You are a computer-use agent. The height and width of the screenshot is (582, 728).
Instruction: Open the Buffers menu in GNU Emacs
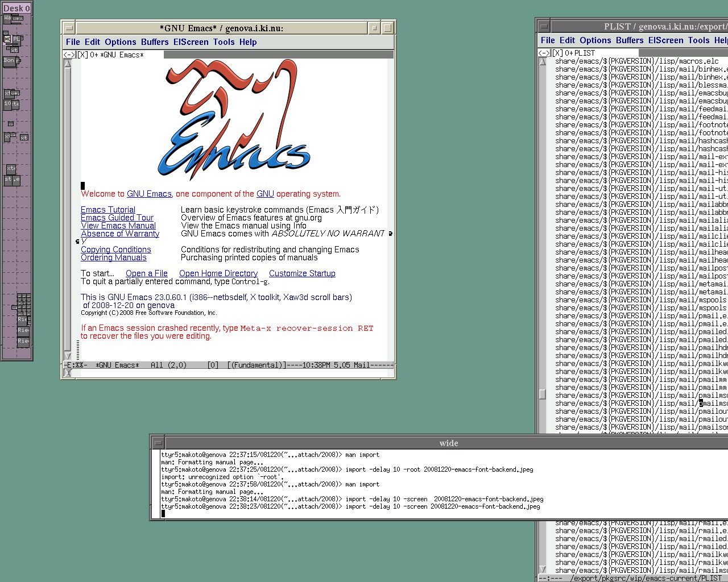pyautogui.click(x=155, y=42)
